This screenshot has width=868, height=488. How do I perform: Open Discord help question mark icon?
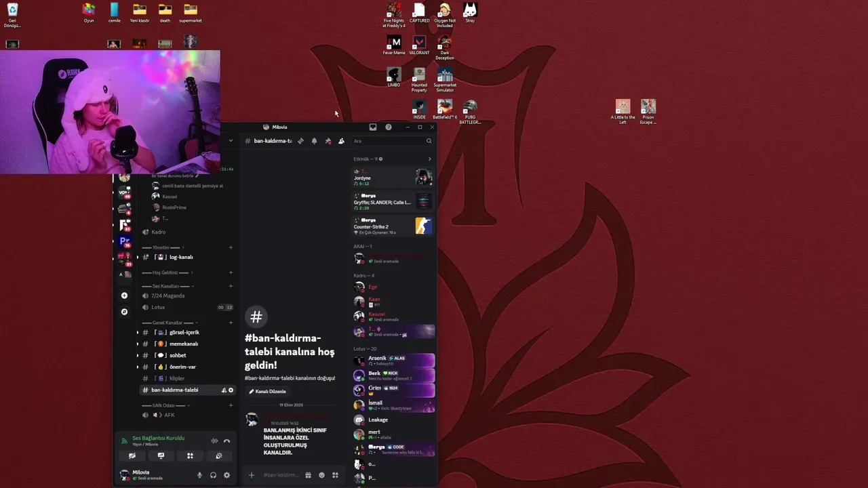click(389, 127)
